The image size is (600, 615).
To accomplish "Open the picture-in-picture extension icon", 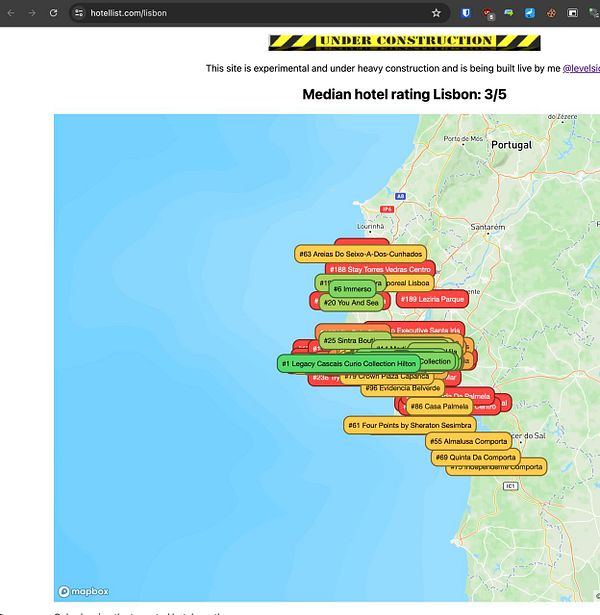I will (x=572, y=13).
